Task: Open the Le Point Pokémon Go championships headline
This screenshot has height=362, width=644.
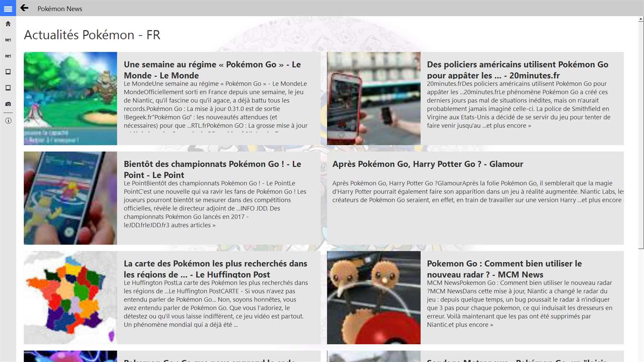Action: tap(212, 169)
